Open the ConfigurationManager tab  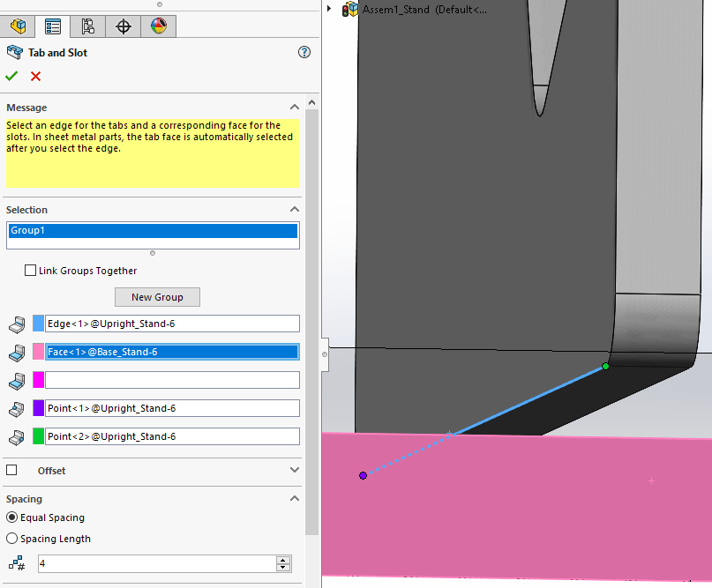click(87, 26)
